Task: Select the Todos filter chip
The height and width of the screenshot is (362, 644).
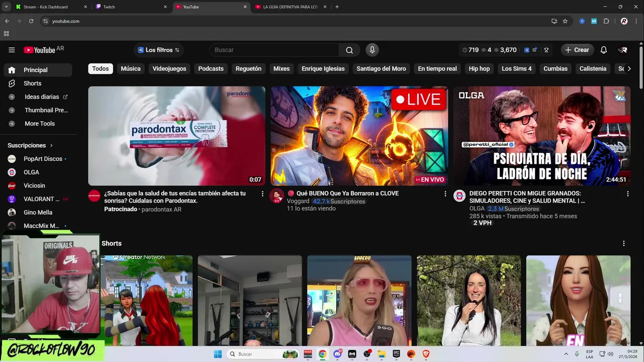Action: pyautogui.click(x=100, y=68)
